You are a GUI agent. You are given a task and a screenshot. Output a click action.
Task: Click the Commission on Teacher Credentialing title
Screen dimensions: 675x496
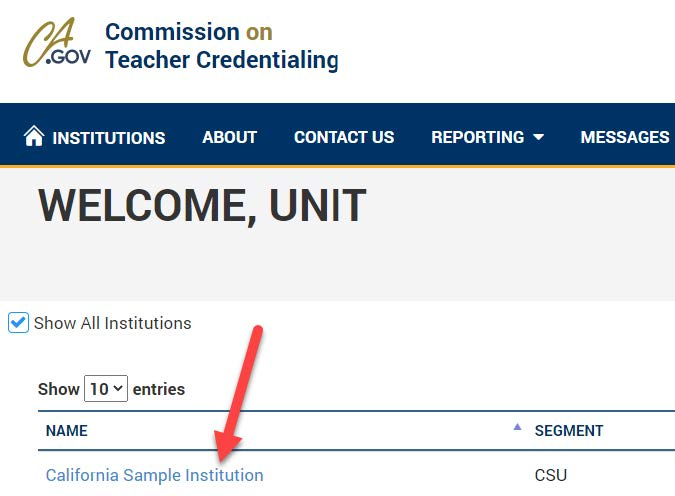pos(221,46)
